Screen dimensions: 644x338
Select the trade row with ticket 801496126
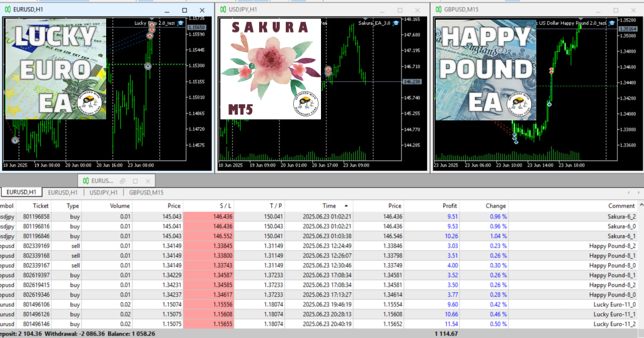[319, 314]
